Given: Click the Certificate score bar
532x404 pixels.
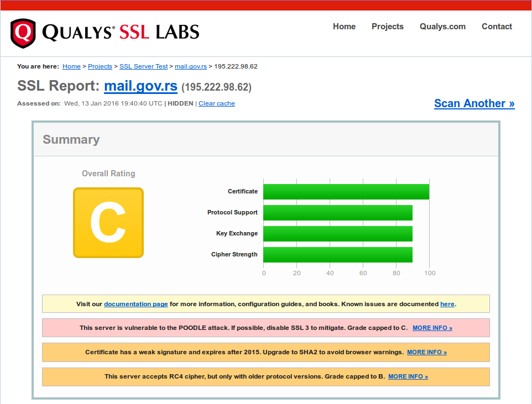Looking at the screenshot, I should 346,192.
